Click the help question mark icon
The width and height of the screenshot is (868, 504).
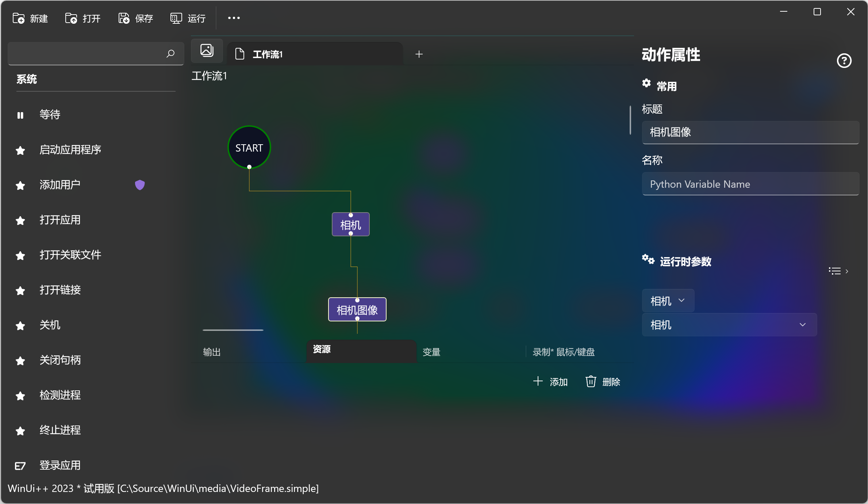[x=844, y=61]
